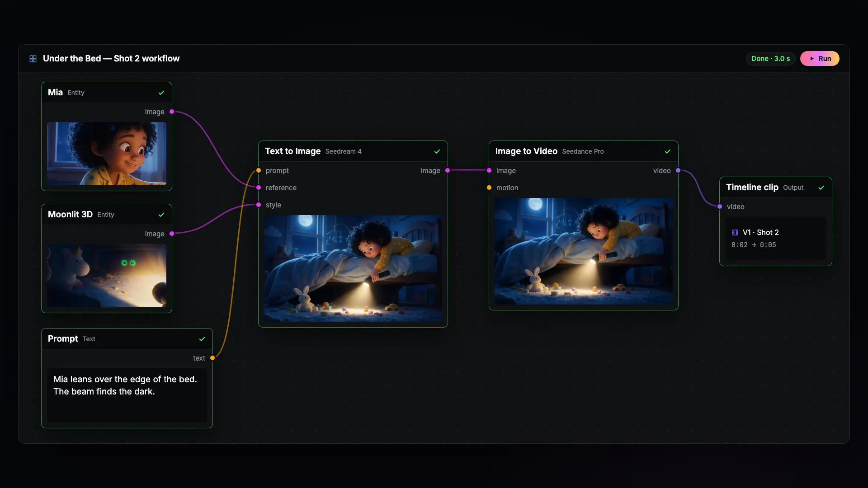
Task: Click the Prompt node title
Action: (63, 339)
